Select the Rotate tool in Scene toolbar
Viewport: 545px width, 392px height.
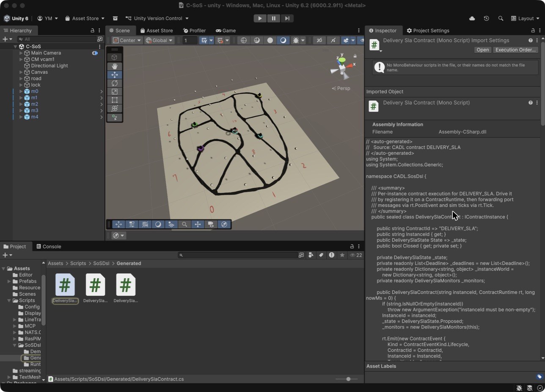tap(114, 83)
